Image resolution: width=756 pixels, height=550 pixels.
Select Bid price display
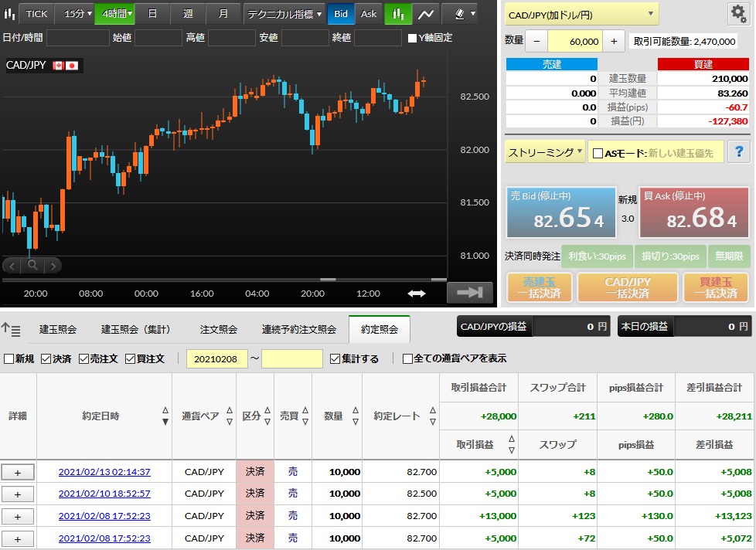(x=341, y=14)
